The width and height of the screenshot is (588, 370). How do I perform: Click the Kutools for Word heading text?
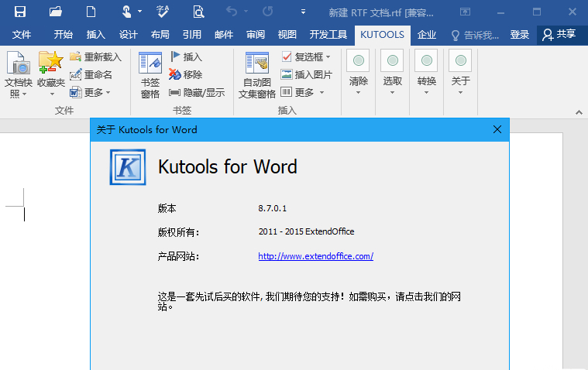tap(228, 167)
